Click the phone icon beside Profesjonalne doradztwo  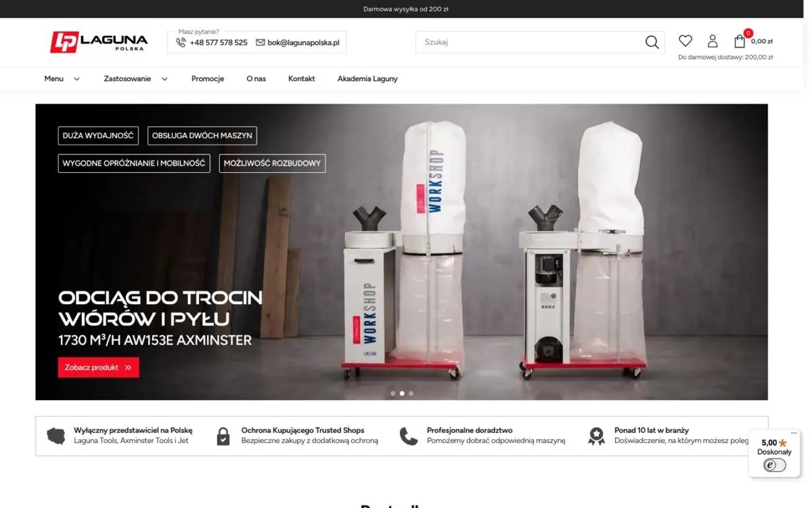click(409, 436)
